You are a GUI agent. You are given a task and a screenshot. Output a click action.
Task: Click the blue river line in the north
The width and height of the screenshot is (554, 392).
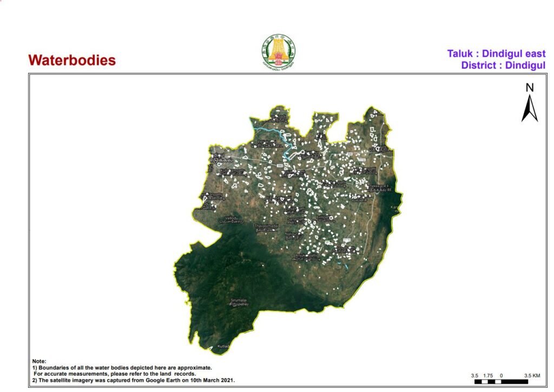click(x=271, y=132)
